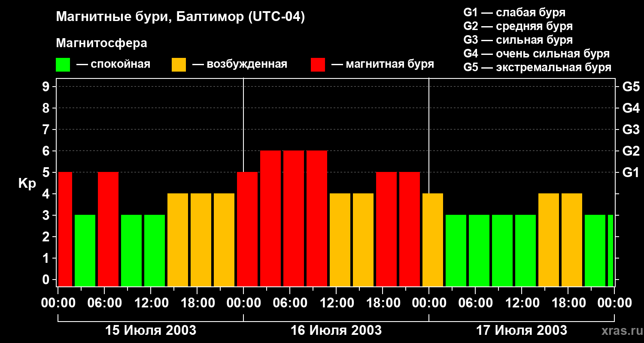Click the first red Kp 5 bar starting 00:00 15 Июля
644x343 pixels.
[65, 229]
